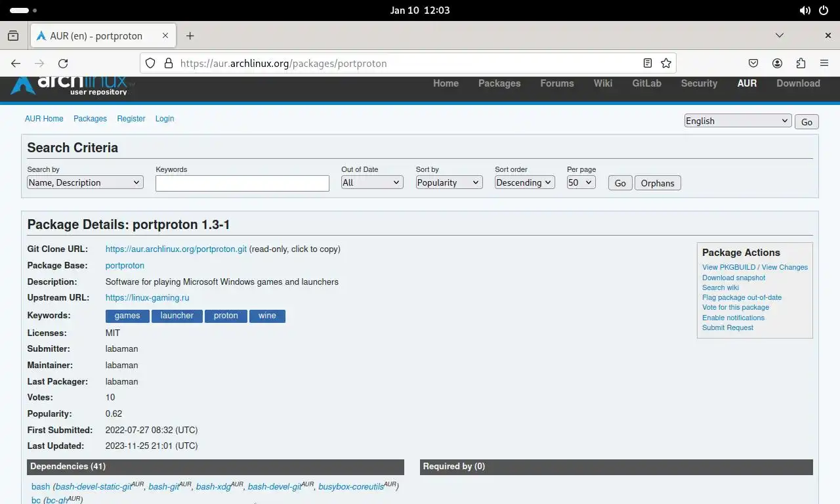Viewport: 840px width, 504px height.
Task: Open the AUR nav item
Action: tap(747, 83)
